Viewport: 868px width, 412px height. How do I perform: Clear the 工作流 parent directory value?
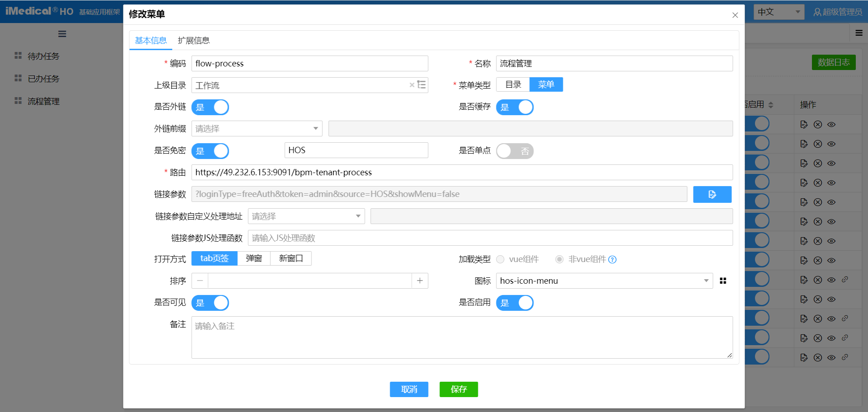(x=412, y=85)
